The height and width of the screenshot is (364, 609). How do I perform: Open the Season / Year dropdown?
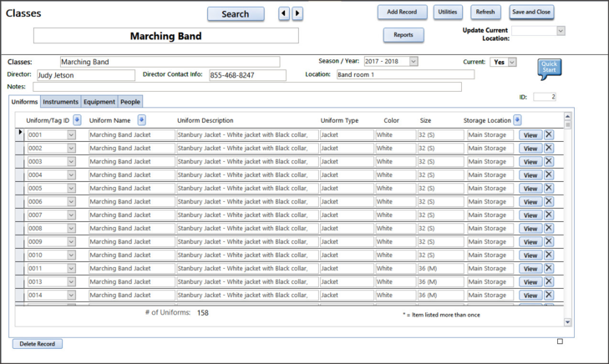click(413, 62)
